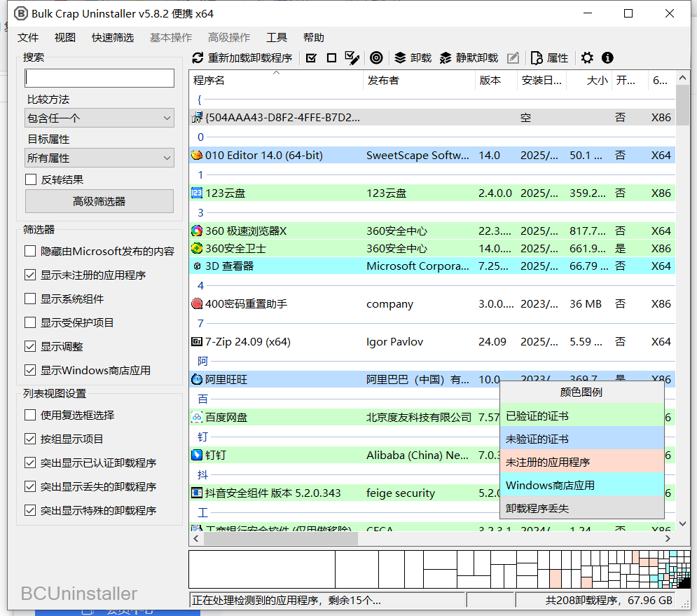
Task: Click the 010 Editor app icon
Action: [197, 155]
